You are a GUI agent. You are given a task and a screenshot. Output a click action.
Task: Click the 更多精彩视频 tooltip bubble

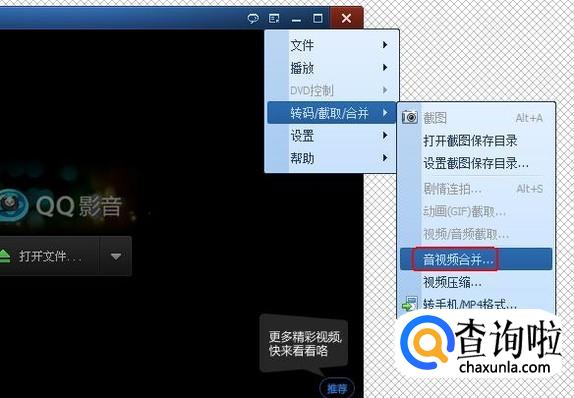[x=304, y=344]
